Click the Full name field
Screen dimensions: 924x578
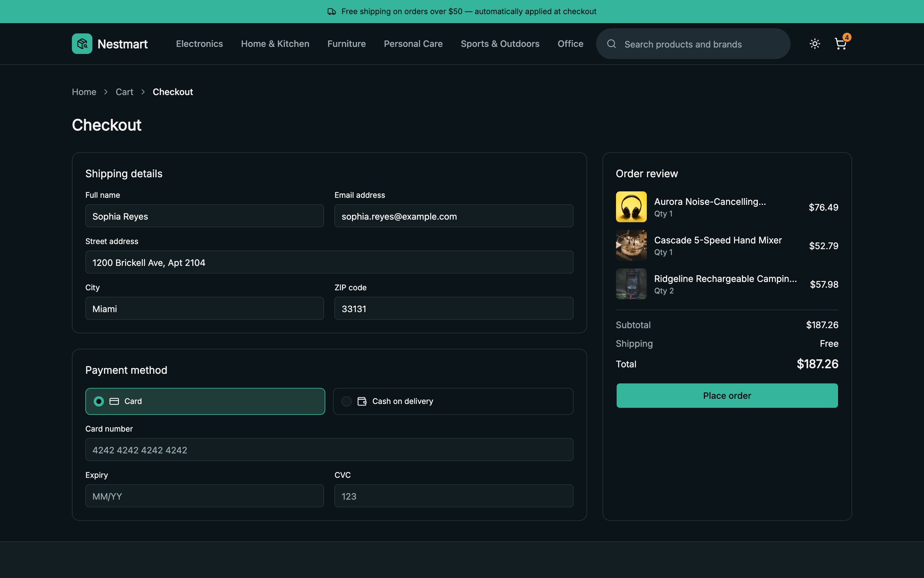coord(205,216)
